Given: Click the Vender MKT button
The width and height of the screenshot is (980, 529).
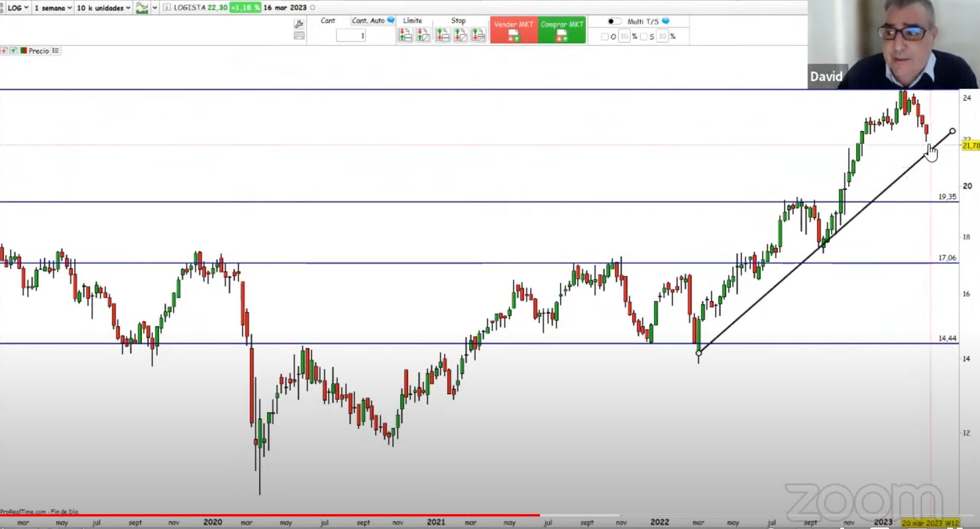Looking at the screenshot, I should (514, 30).
